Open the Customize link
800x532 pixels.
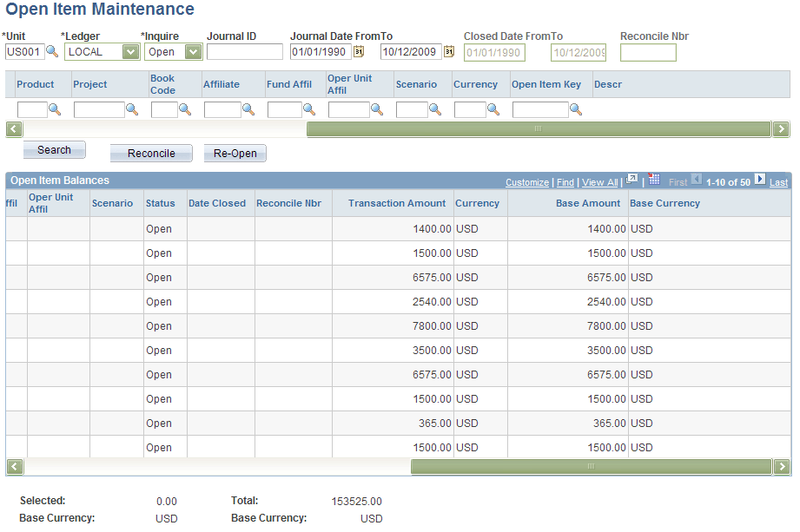pos(527,182)
